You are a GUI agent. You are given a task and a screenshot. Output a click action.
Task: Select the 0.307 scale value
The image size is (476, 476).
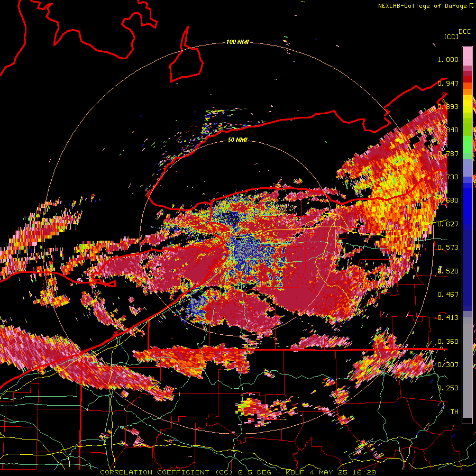pos(448,364)
